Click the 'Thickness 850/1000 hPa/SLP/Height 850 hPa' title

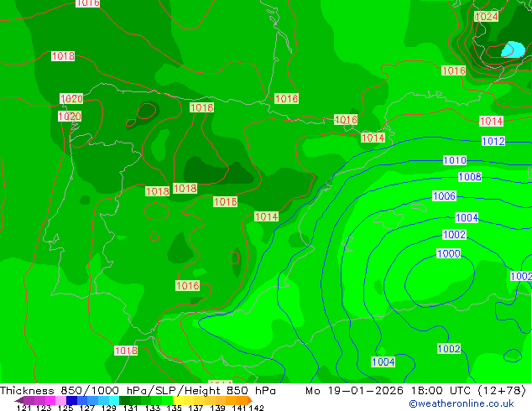(x=138, y=391)
